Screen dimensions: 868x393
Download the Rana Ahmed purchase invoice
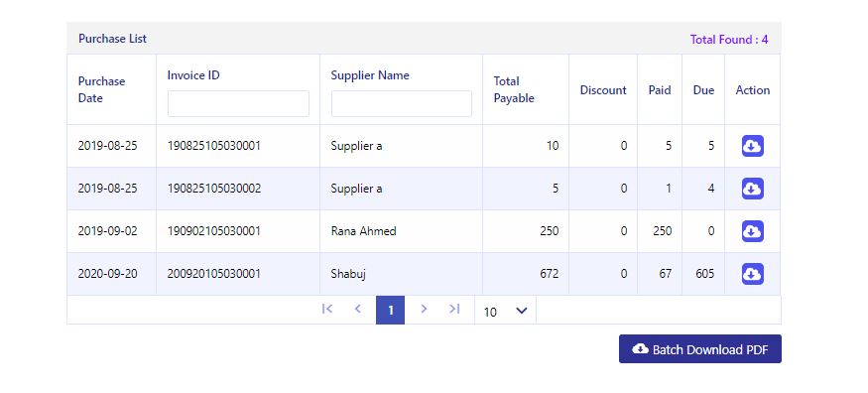click(x=752, y=231)
